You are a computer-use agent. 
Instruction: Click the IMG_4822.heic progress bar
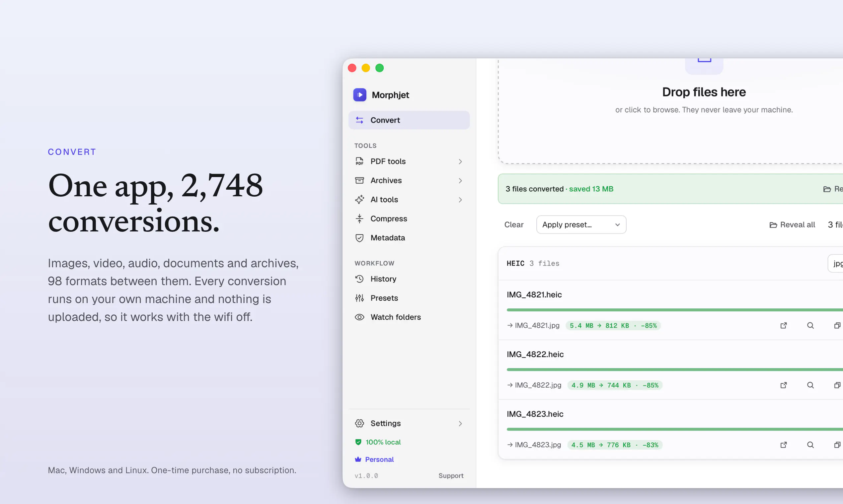(x=675, y=369)
